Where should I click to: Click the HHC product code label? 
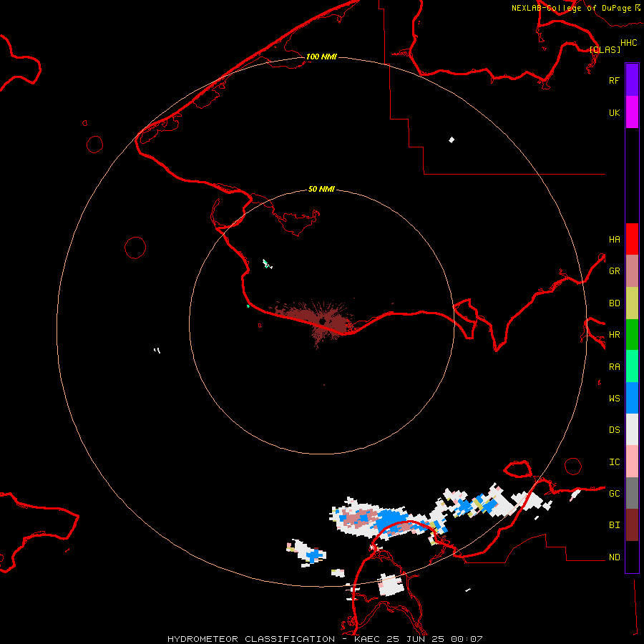[628, 43]
